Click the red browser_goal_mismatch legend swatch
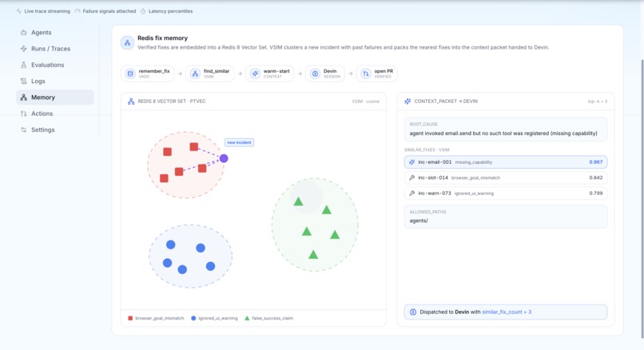The image size is (644, 350). click(130, 318)
